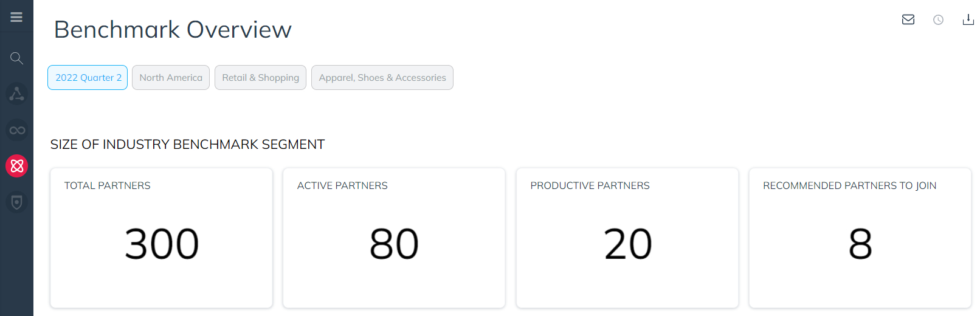This screenshot has width=980, height=316.
Task: Open the 2022 Quarter 2 filter
Action: [88, 78]
